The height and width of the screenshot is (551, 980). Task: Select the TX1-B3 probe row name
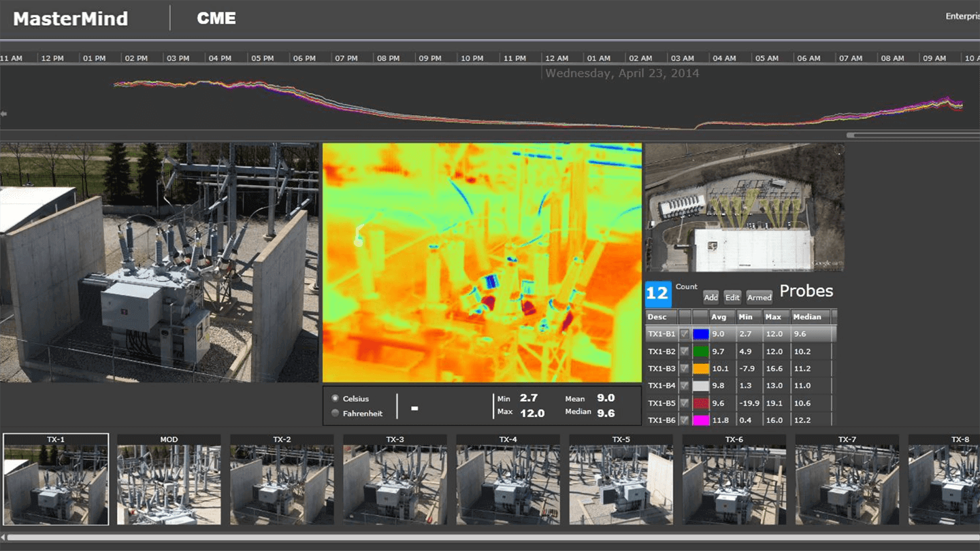(661, 369)
